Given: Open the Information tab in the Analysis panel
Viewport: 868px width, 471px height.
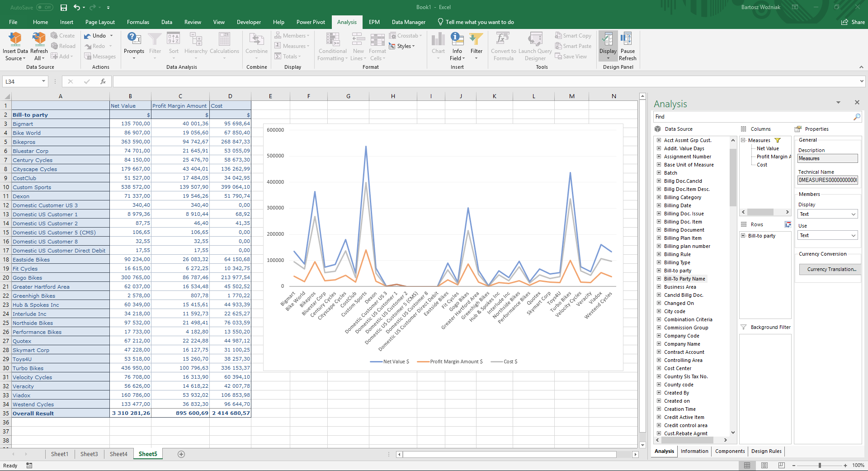Looking at the screenshot, I should coord(694,451).
